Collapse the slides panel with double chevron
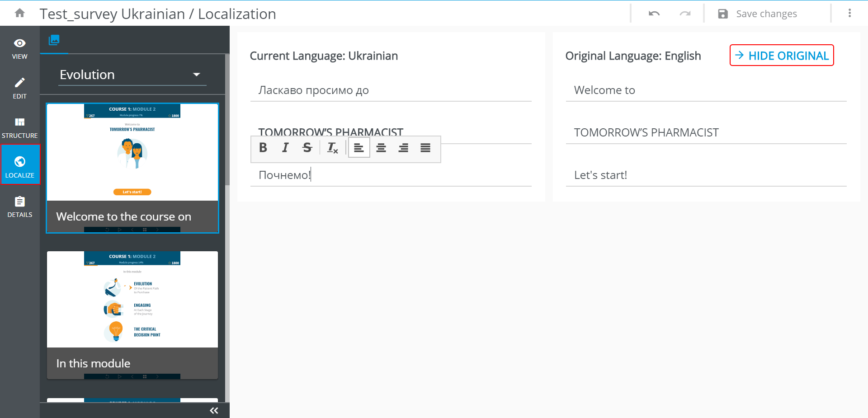The height and width of the screenshot is (418, 868). click(214, 410)
